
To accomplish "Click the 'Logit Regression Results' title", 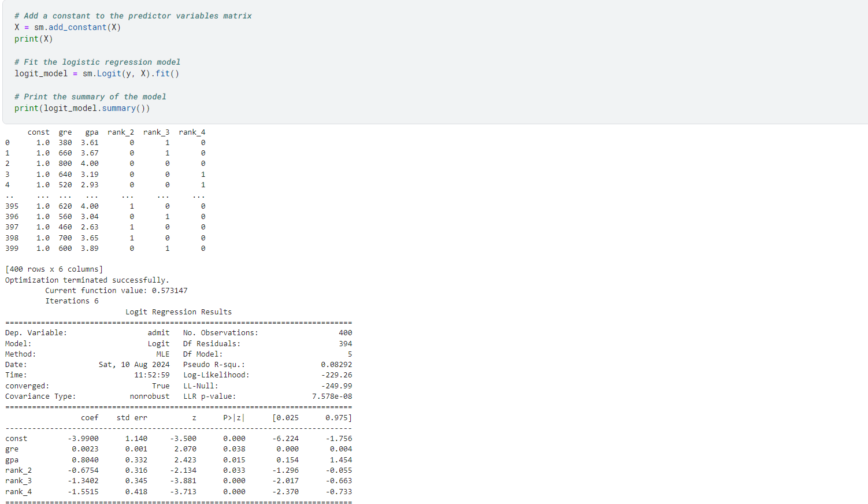I will click(179, 312).
